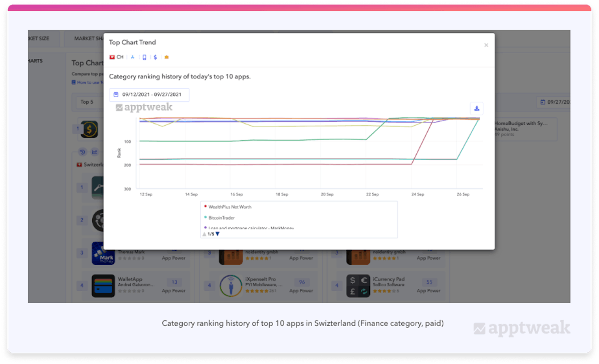Close the Top Chart Trend dialog
This screenshot has height=364, width=599.
click(x=486, y=45)
